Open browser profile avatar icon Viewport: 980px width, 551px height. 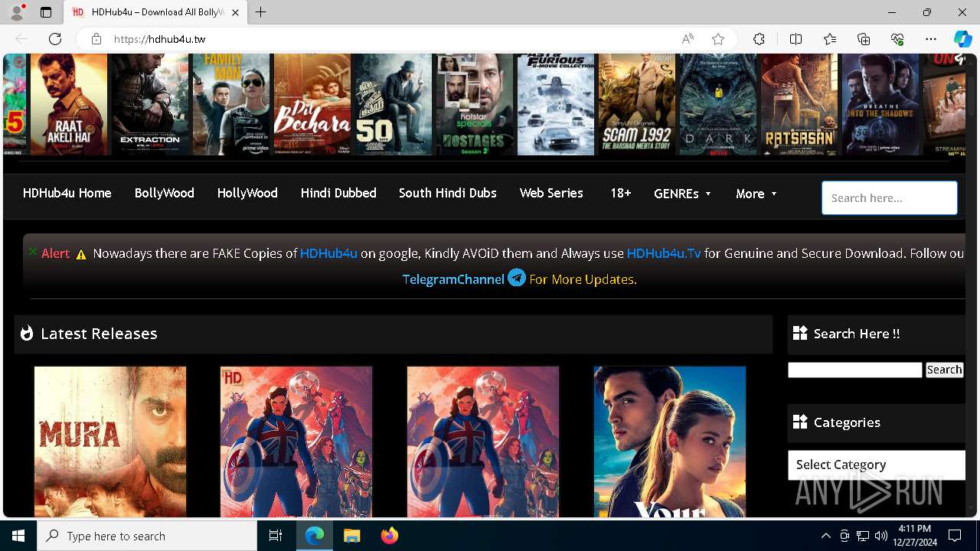(x=17, y=12)
